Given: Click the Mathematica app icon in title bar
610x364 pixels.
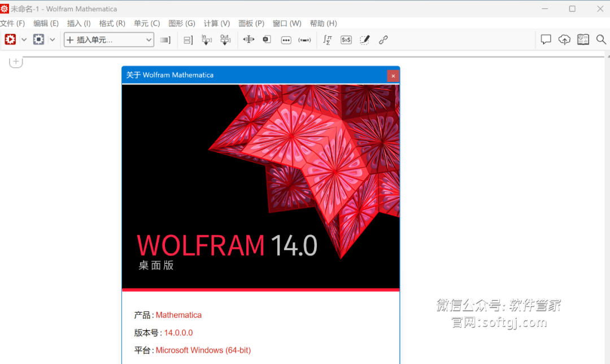Looking at the screenshot, I should 5,8.
